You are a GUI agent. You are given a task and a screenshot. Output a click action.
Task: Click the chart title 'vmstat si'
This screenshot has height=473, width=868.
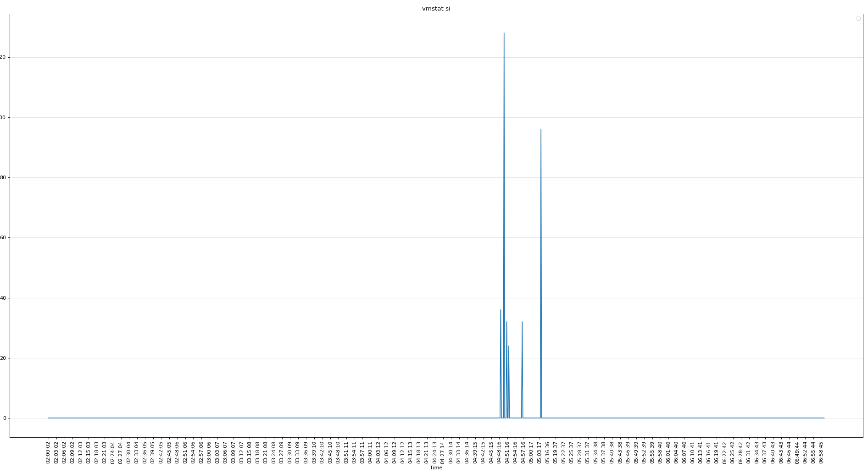[436, 9]
